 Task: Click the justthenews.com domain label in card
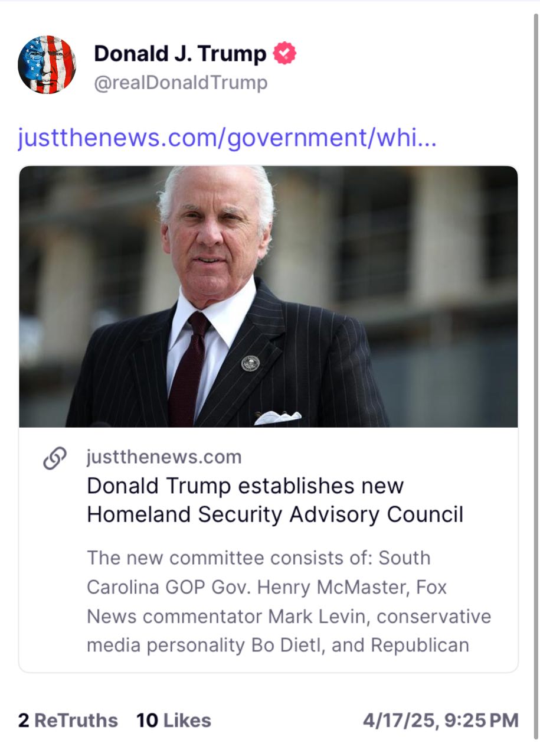(164, 457)
